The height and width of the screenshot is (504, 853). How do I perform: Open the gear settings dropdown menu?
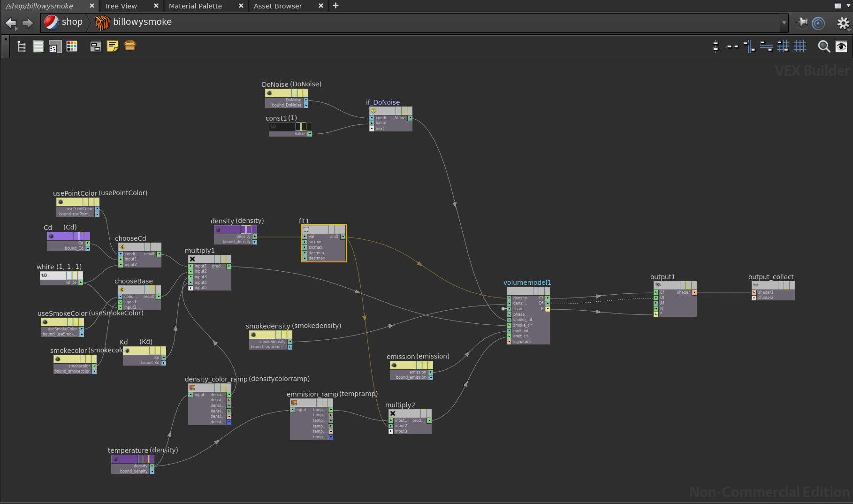pyautogui.click(x=843, y=23)
